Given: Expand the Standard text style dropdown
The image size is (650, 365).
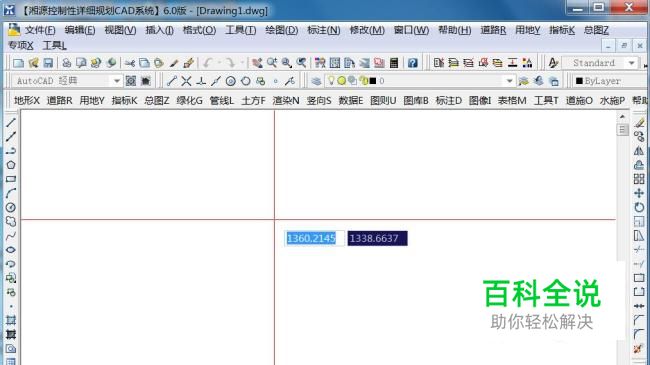Looking at the screenshot, I should (631, 63).
